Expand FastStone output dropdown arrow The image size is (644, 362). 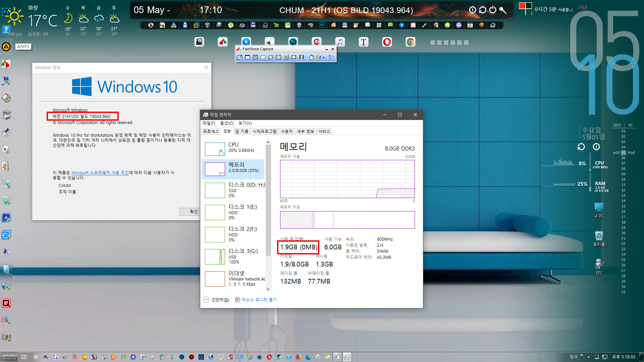pos(323,57)
